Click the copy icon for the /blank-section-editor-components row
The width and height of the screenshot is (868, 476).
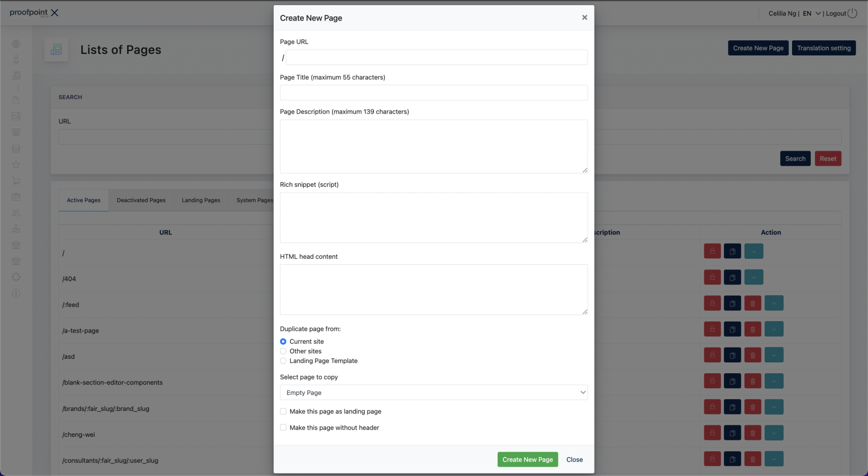(732, 381)
